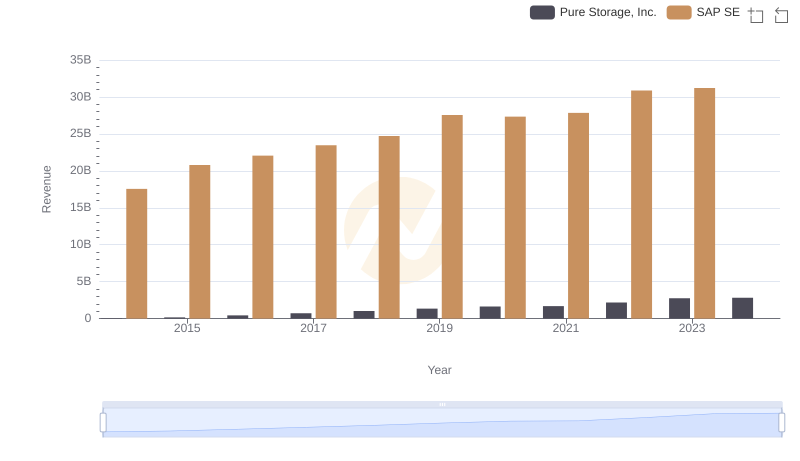Click the tallest SAP SE bar for 2023
Image resolution: width=800 pixels, height=461 pixels.
(x=705, y=203)
